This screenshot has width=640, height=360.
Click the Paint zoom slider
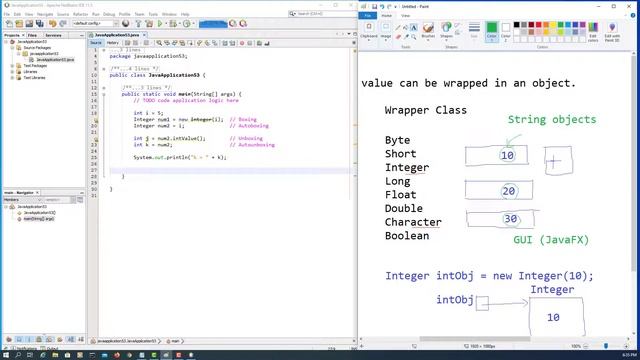click(606, 346)
